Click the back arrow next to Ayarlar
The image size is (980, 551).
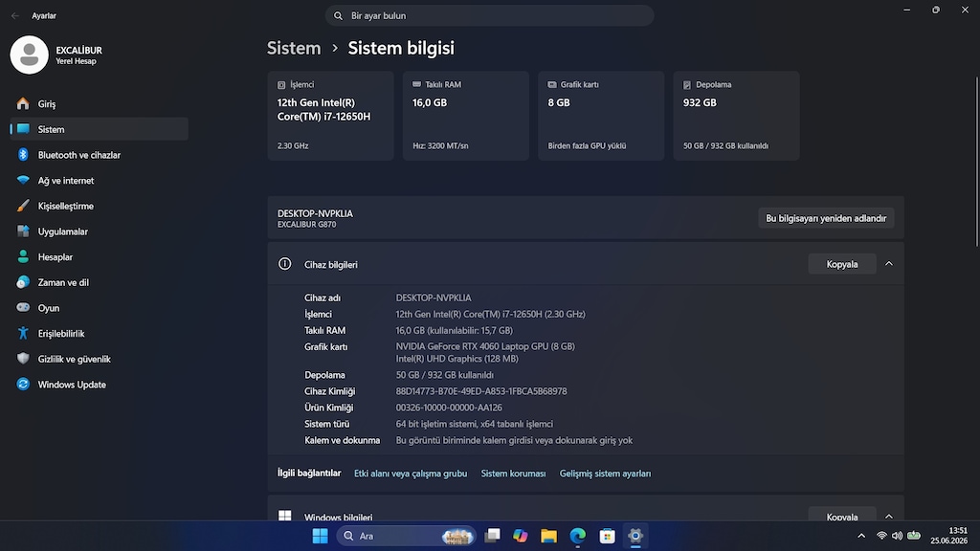tap(15, 15)
